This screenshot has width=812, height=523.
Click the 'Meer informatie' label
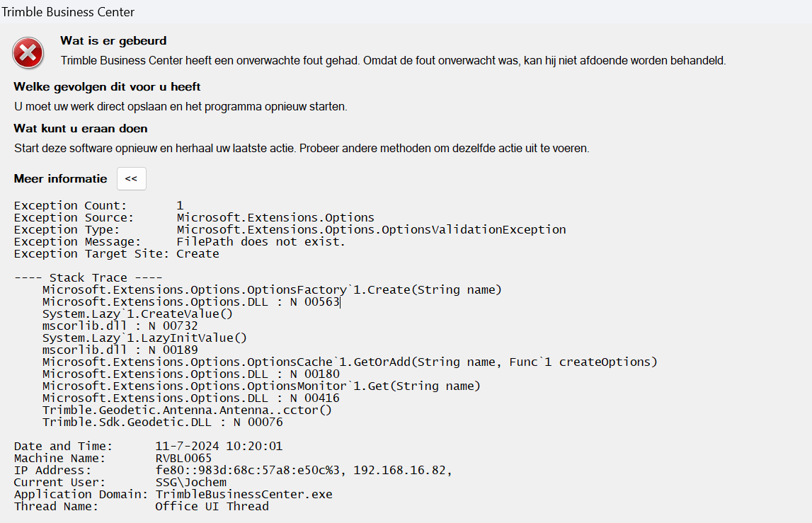(x=60, y=179)
